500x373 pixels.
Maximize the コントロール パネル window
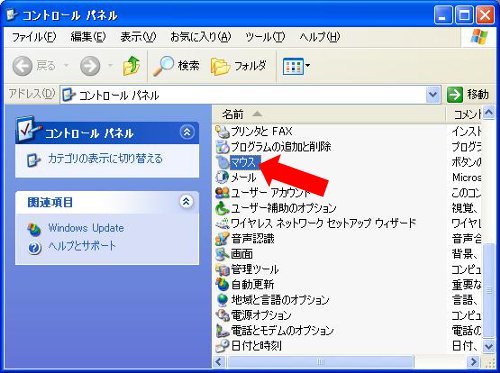click(464, 15)
